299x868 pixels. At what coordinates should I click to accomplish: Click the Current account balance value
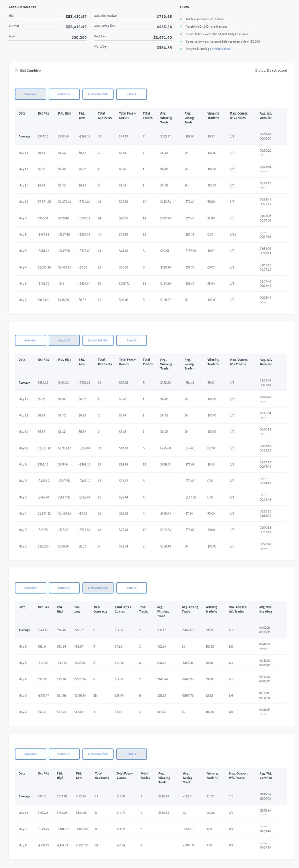pyautogui.click(x=76, y=27)
